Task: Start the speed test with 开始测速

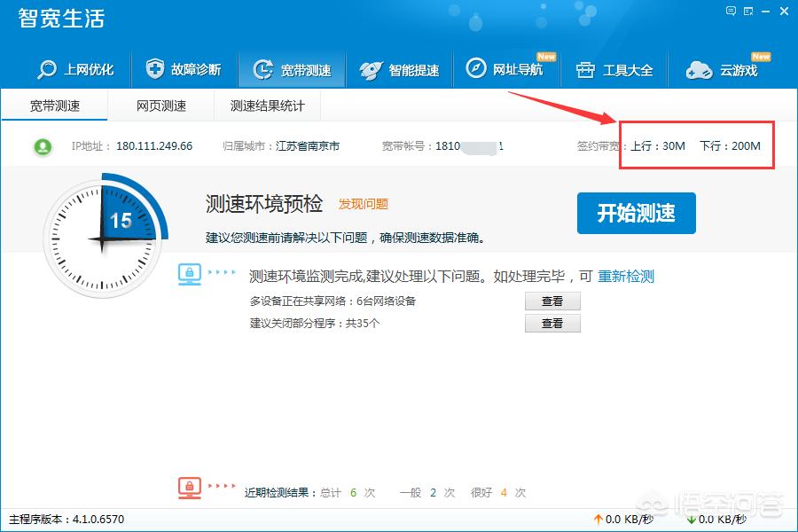Action: coord(636,213)
